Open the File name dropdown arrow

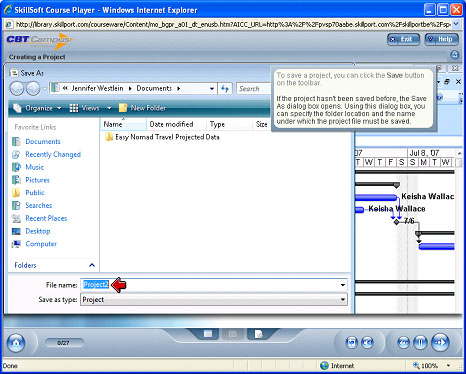343,285
